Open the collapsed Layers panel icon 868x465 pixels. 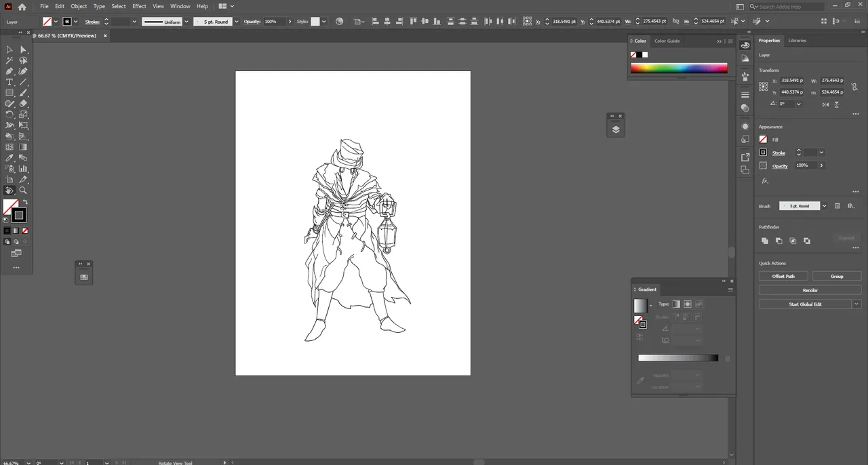point(616,129)
